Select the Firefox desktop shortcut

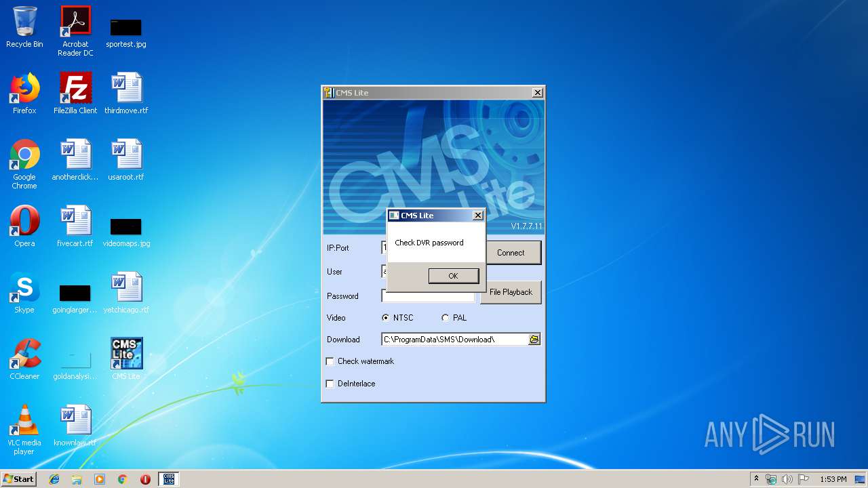pyautogui.click(x=24, y=94)
